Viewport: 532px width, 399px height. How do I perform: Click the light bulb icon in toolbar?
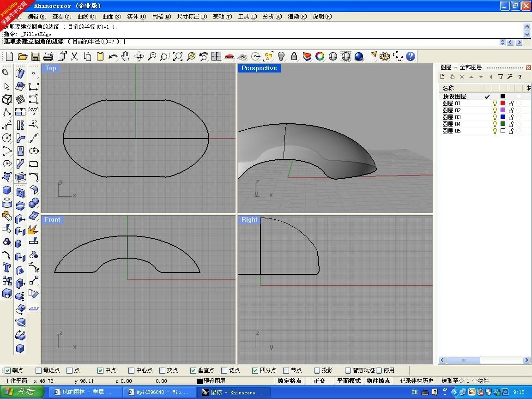click(281, 56)
